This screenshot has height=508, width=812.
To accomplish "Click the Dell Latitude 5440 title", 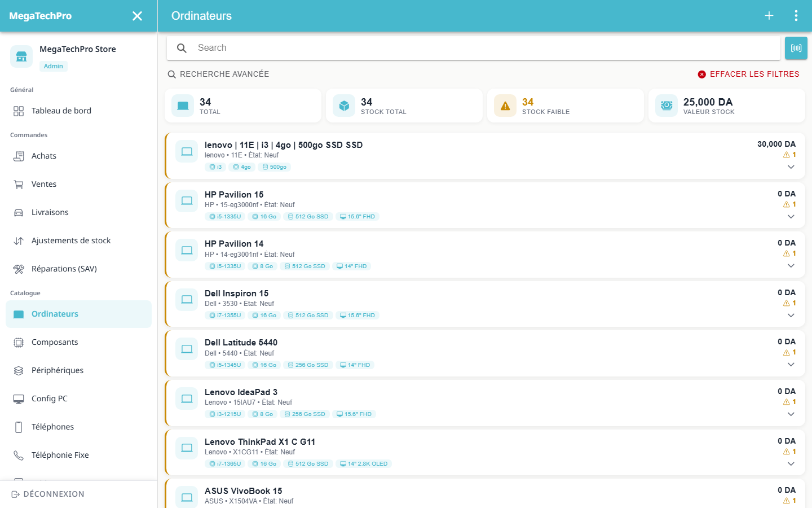I will point(241,343).
